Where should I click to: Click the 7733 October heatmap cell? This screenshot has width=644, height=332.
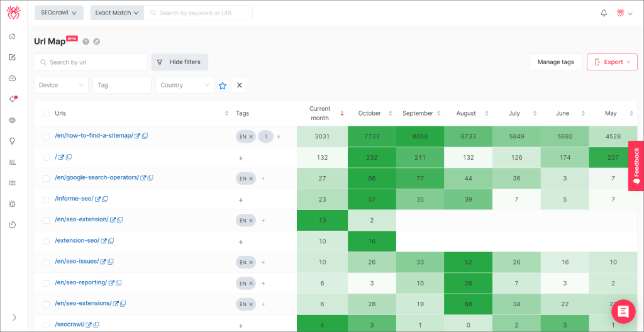click(x=372, y=136)
